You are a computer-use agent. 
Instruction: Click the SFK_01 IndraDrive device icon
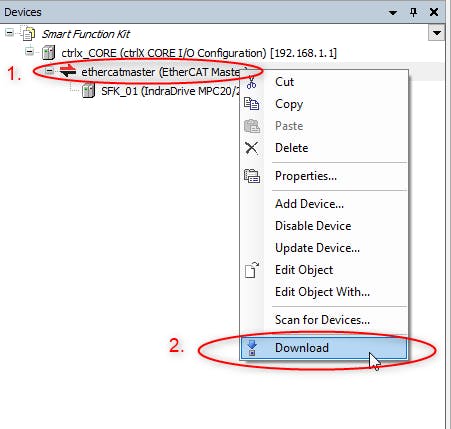click(x=88, y=91)
